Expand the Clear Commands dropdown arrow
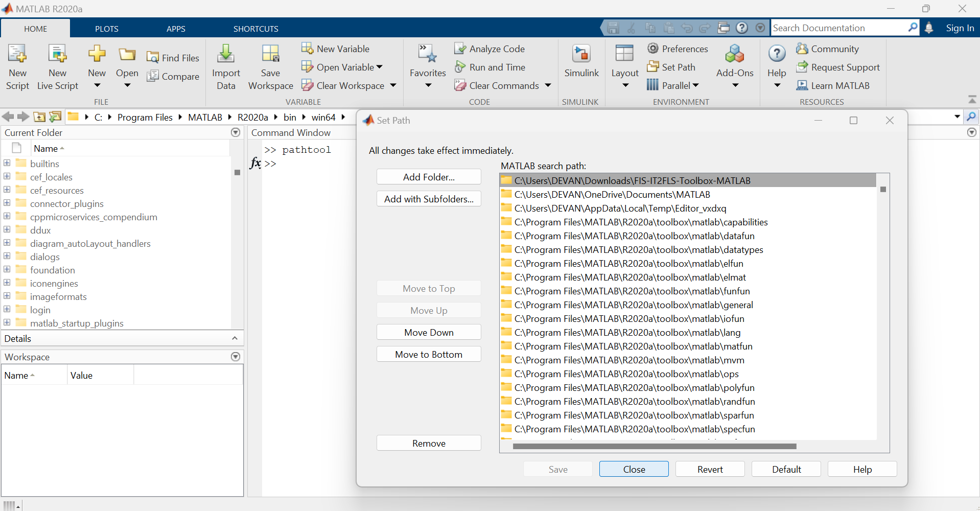Viewport: 980px width, 511px height. [548, 85]
